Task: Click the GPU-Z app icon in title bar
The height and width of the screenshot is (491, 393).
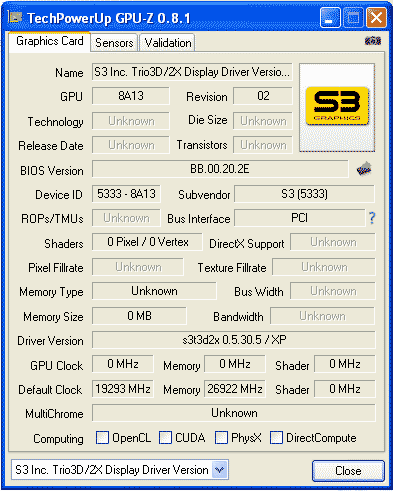Action: coord(16,17)
